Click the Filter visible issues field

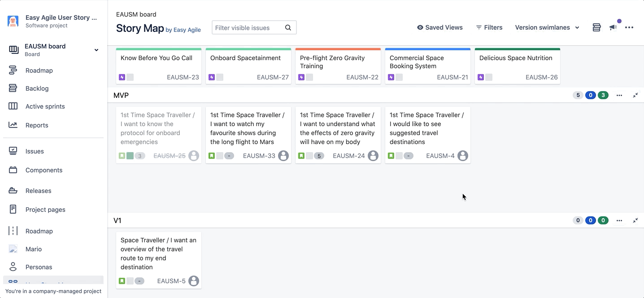pyautogui.click(x=248, y=28)
